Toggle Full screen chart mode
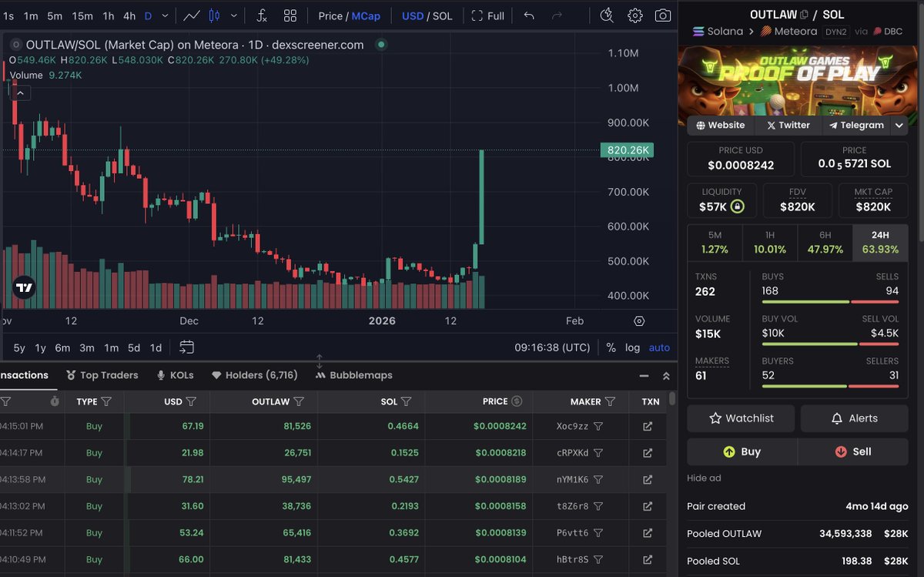The width and height of the screenshot is (924, 577). click(487, 15)
